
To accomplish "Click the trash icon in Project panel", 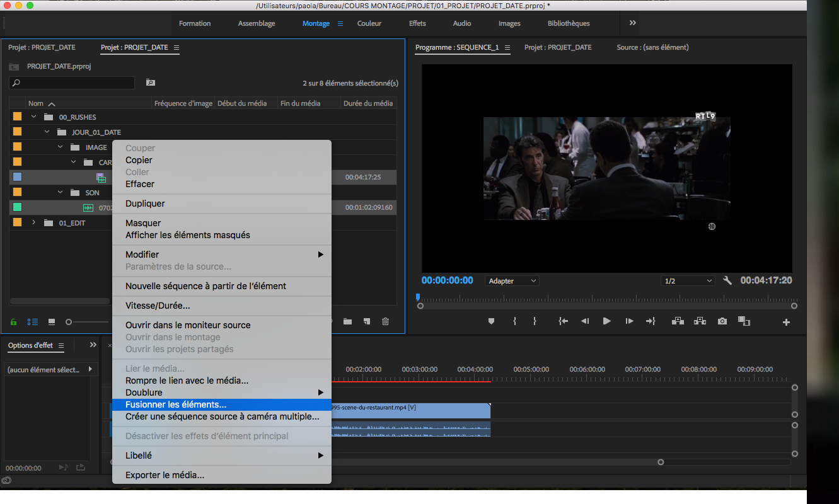I will tap(385, 321).
